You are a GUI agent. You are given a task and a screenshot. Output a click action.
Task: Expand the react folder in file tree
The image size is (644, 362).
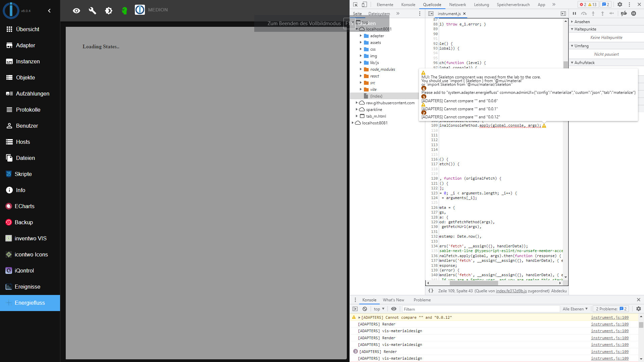(x=361, y=76)
